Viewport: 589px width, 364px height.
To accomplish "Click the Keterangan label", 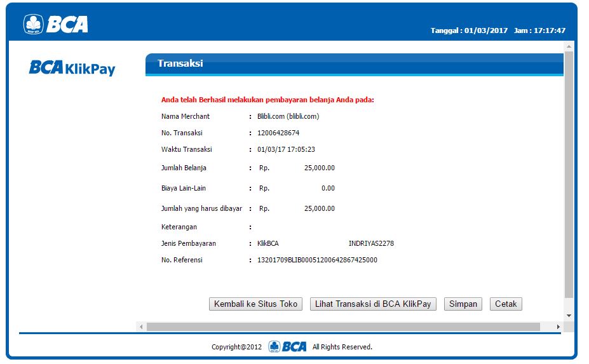I will 179,227.
